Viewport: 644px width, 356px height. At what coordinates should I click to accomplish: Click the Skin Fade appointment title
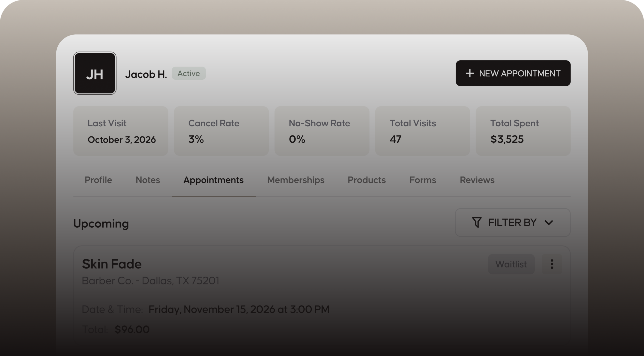[112, 264]
